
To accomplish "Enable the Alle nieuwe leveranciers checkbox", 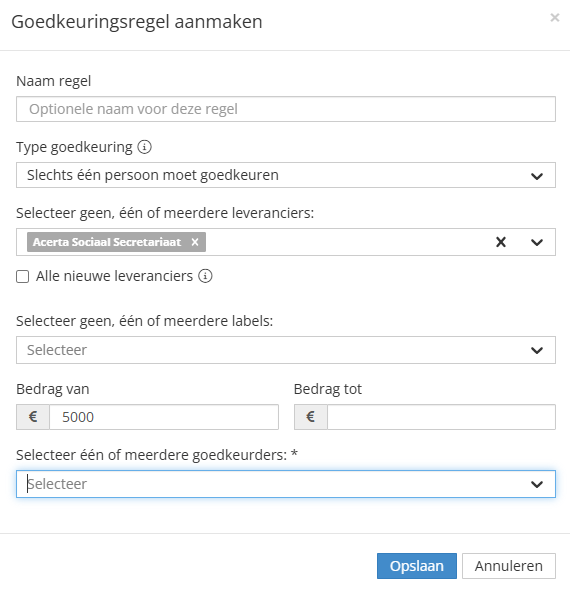I will (23, 276).
